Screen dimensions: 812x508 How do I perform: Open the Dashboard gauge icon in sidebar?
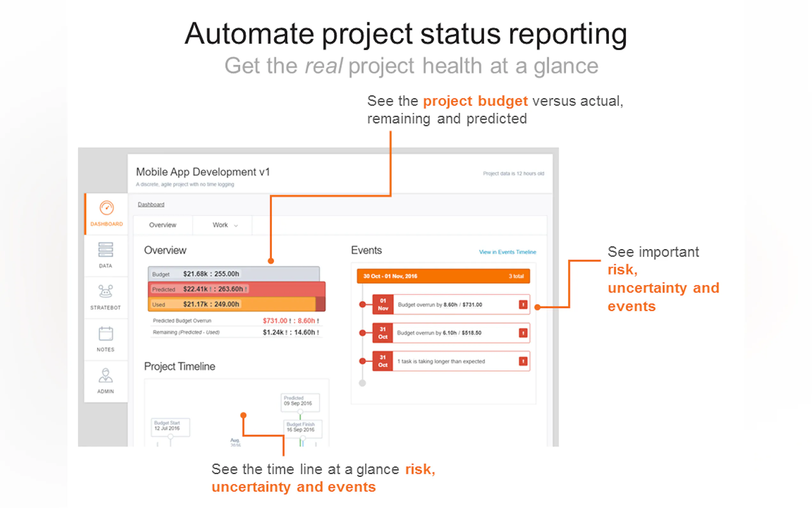pyautogui.click(x=106, y=208)
